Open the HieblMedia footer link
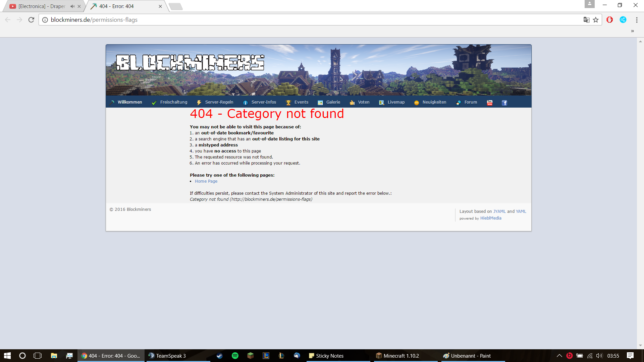The height and width of the screenshot is (362, 644). click(x=490, y=218)
